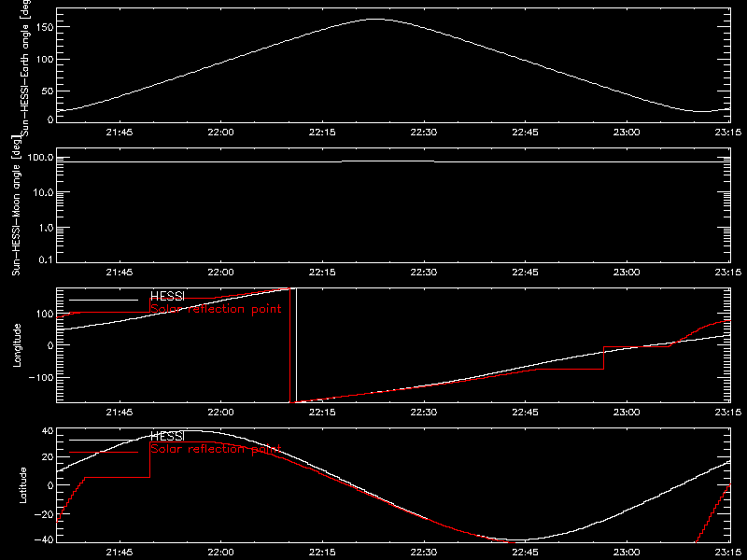Click 23:00 label under Moon angle plot

tap(627, 272)
